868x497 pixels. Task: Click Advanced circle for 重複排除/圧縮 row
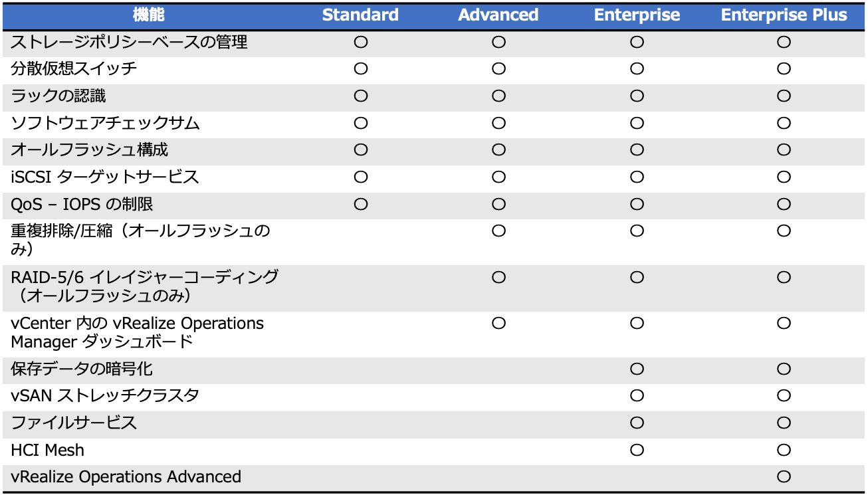point(498,231)
